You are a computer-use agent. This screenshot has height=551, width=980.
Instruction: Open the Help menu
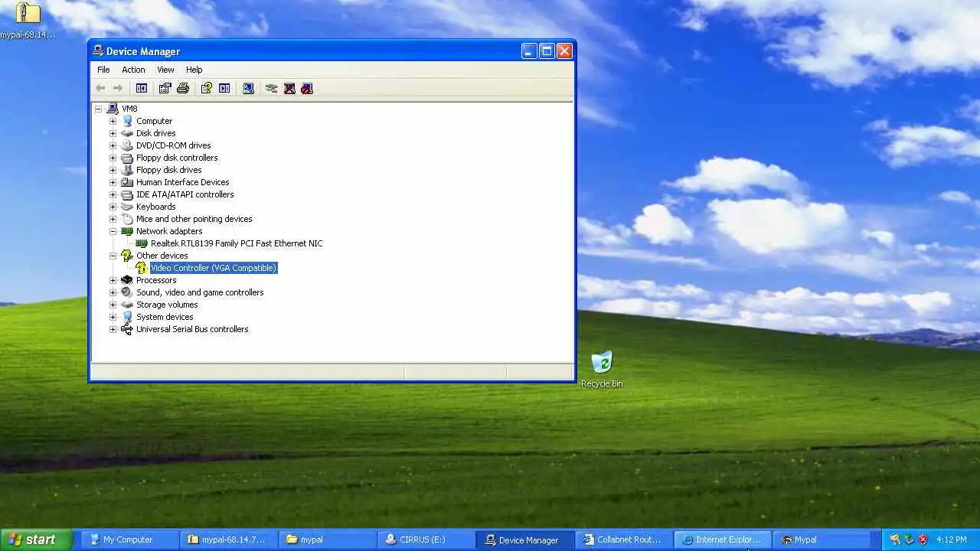[194, 70]
